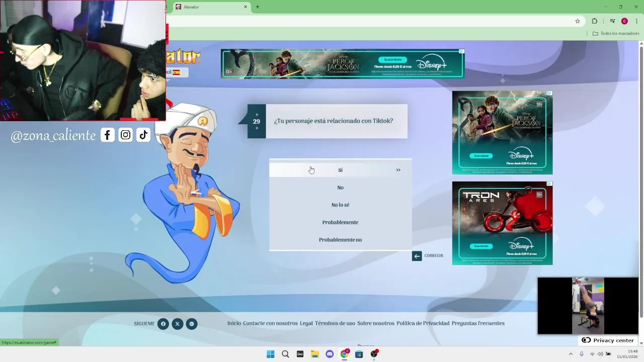Open the taskbar clock and date
The width and height of the screenshot is (644, 362).
(628, 354)
